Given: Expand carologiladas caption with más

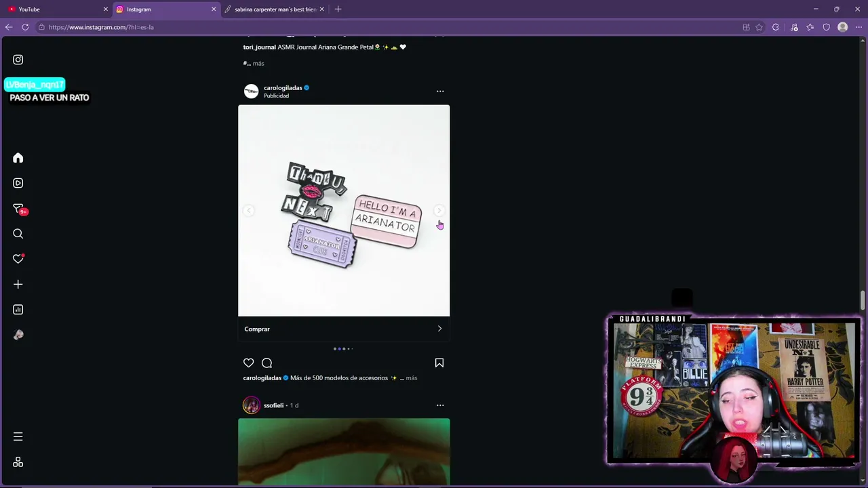Looking at the screenshot, I should (x=412, y=378).
